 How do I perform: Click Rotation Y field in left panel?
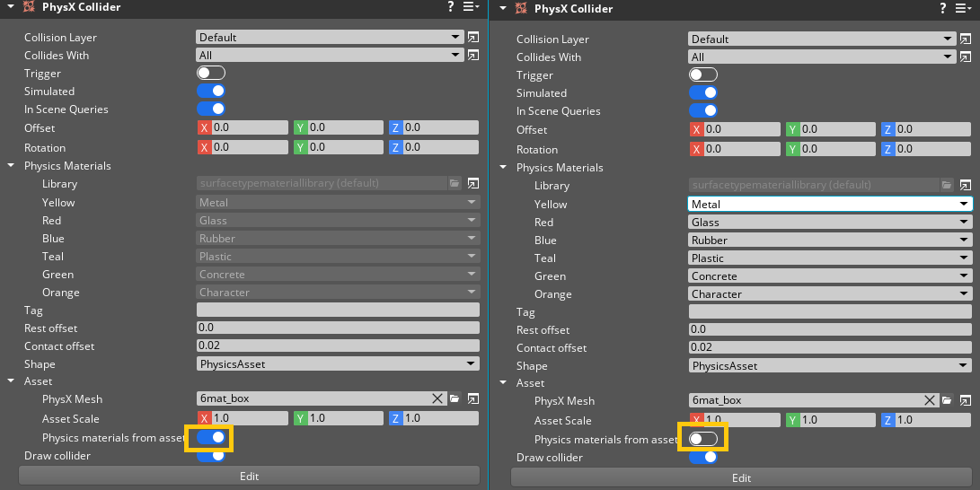click(339, 147)
